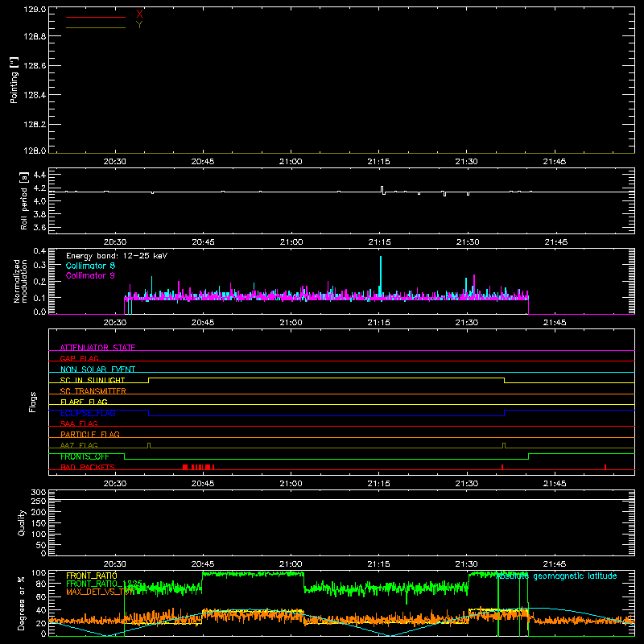Click the ATTENUATOR_STATE flag label
The image size is (644, 644).
[97, 348]
